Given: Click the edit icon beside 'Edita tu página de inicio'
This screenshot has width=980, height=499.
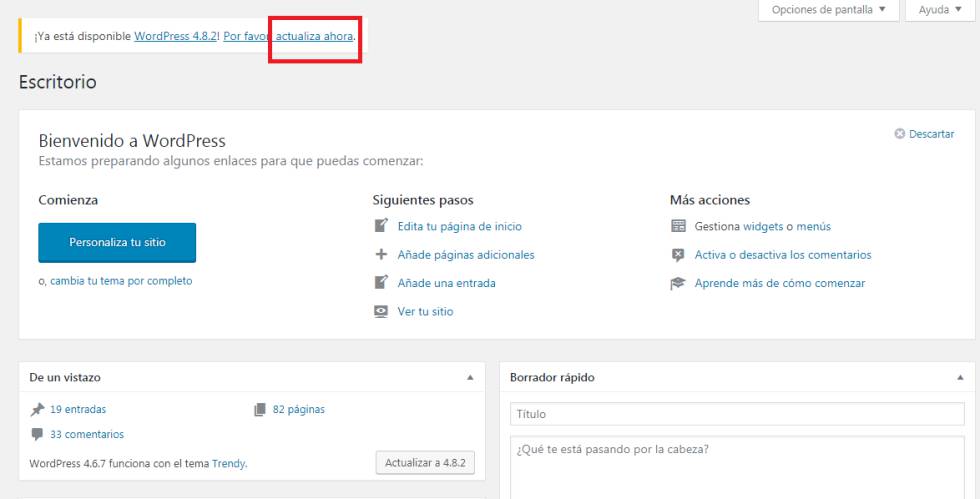Looking at the screenshot, I should point(381,226).
